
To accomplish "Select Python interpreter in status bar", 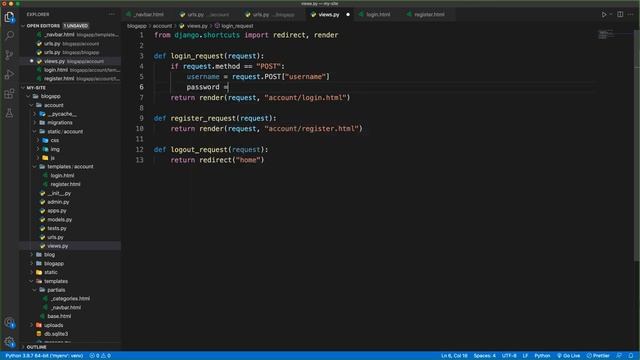I will click(44, 356).
